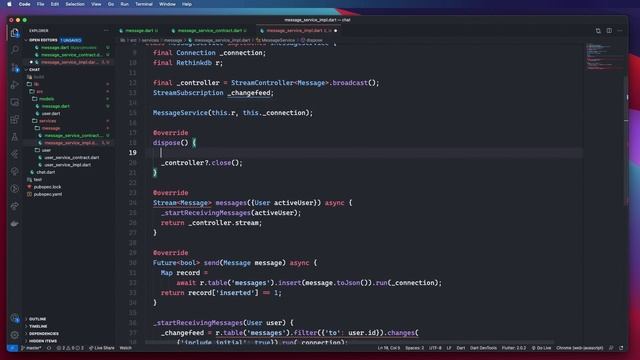640x360 pixels.
Task: Open user_service_contract.dart file
Action: (71, 158)
